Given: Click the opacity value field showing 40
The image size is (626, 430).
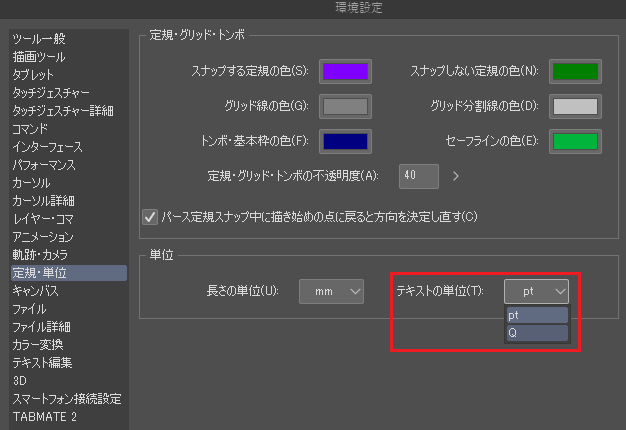Looking at the screenshot, I should coord(418,176).
